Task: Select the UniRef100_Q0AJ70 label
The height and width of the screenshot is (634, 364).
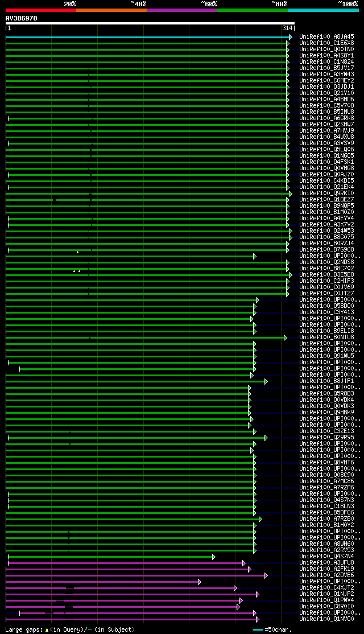Action: point(327,174)
